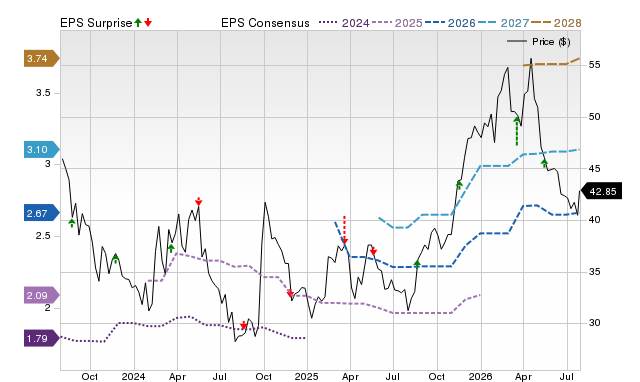
Task: Click the 3.74 estimate value tag
Action: pyautogui.click(x=42, y=59)
